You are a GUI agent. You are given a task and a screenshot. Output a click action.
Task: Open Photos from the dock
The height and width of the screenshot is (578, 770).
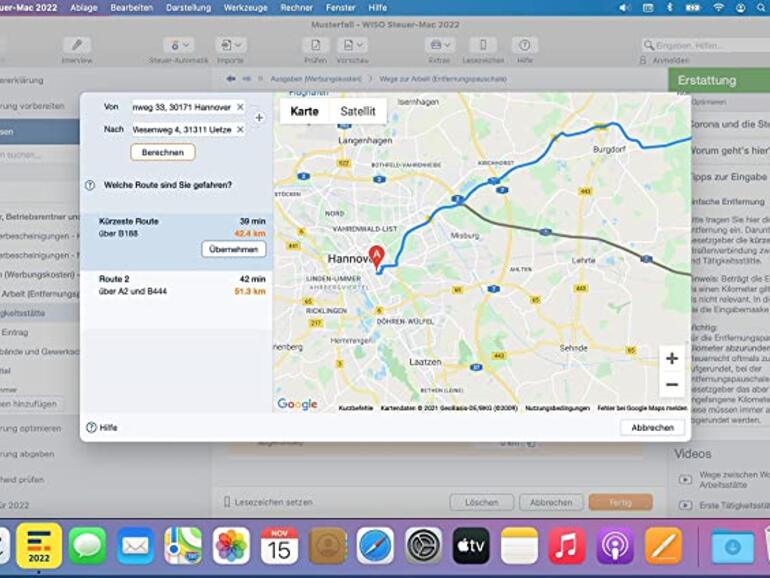[x=231, y=545]
